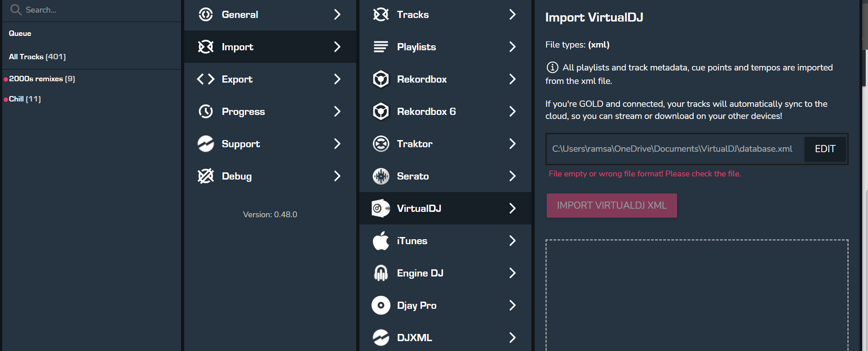Image resolution: width=868 pixels, height=351 pixels.
Task: Click the Djay Pro disc icon
Action: (x=381, y=305)
